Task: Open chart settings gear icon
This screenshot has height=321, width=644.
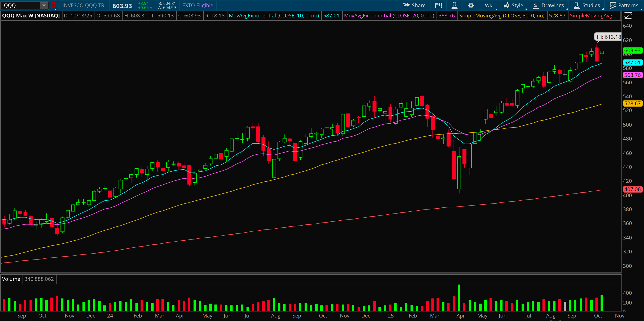Action: click(471, 6)
